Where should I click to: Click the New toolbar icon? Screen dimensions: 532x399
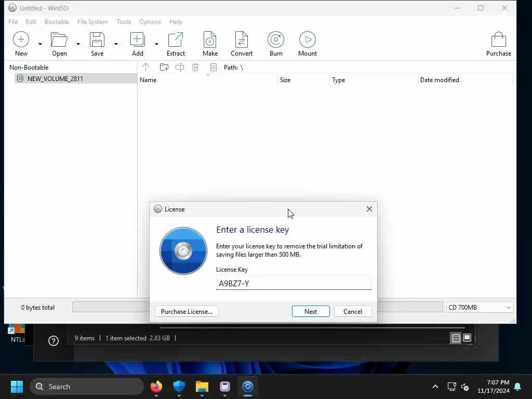pyautogui.click(x=21, y=39)
